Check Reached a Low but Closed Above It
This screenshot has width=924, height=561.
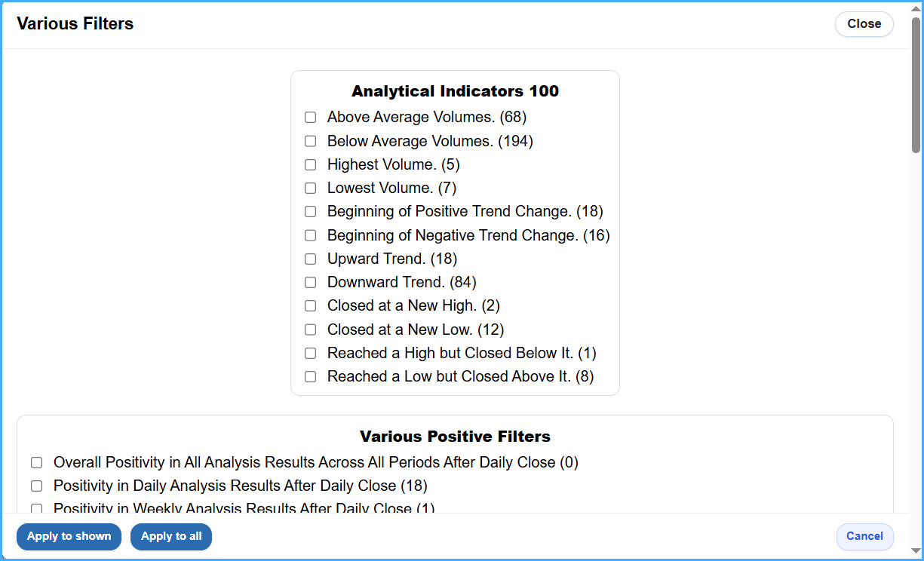[x=310, y=376]
